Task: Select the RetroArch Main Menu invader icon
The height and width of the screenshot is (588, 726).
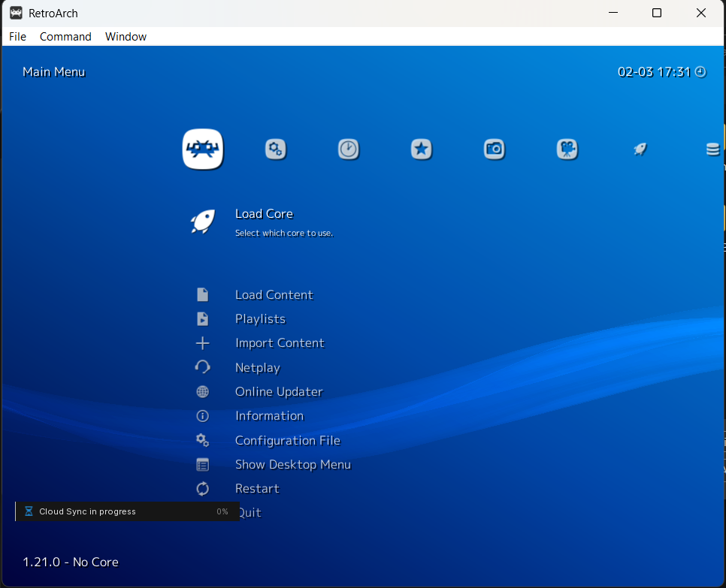Action: [x=203, y=149]
